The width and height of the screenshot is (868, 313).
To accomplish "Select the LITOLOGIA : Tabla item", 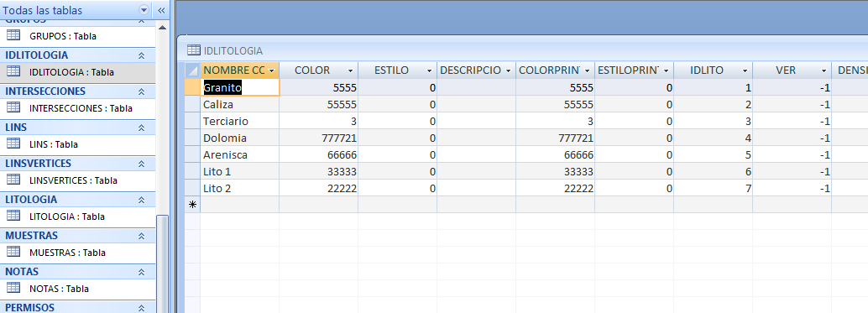I will click(x=78, y=216).
